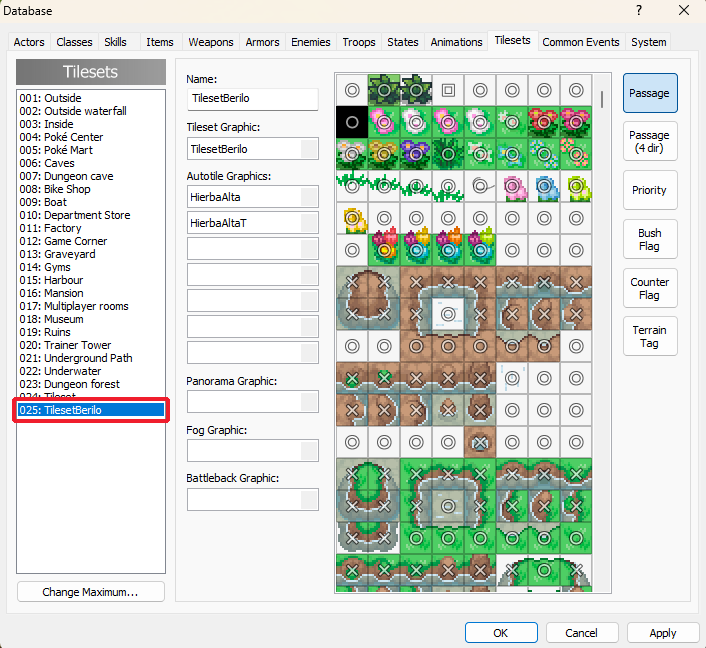
Task: Open the Tileset Graphic picker button
Action: [x=309, y=149]
